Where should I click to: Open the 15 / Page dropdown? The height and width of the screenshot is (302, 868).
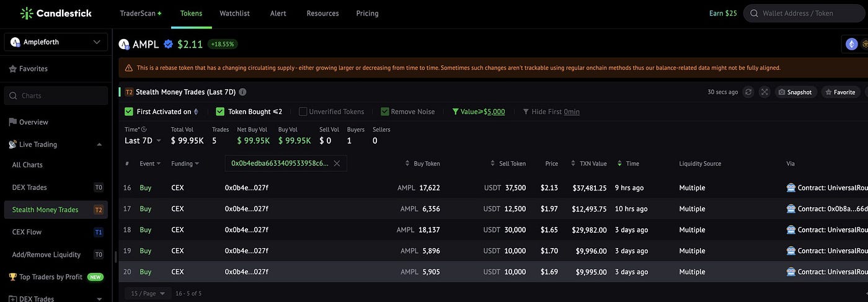148,293
